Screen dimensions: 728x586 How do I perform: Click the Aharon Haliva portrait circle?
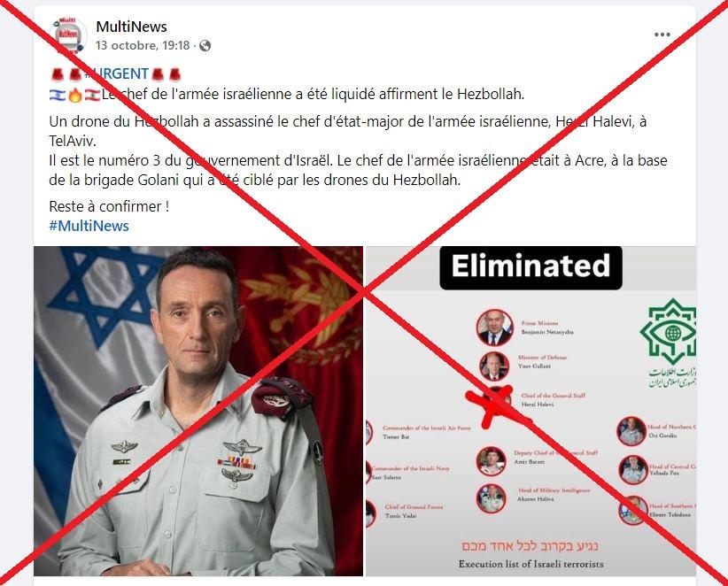point(491,498)
